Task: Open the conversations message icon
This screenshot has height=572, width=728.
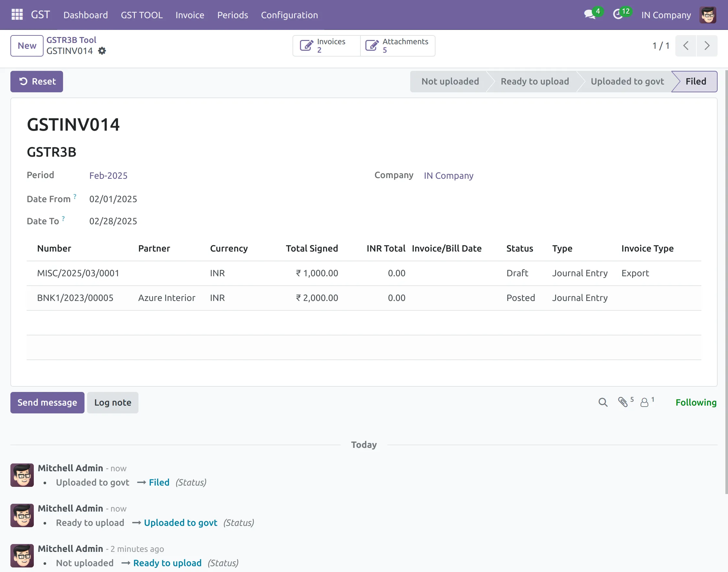Action: pyautogui.click(x=589, y=15)
